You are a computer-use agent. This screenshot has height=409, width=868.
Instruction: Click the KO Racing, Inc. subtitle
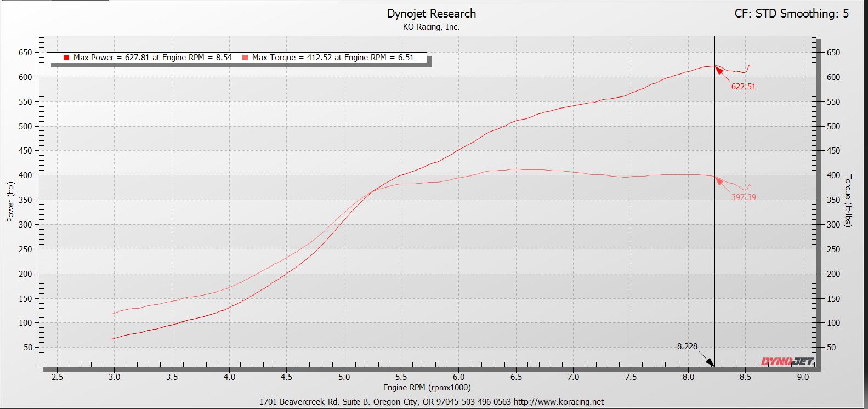coord(432,27)
